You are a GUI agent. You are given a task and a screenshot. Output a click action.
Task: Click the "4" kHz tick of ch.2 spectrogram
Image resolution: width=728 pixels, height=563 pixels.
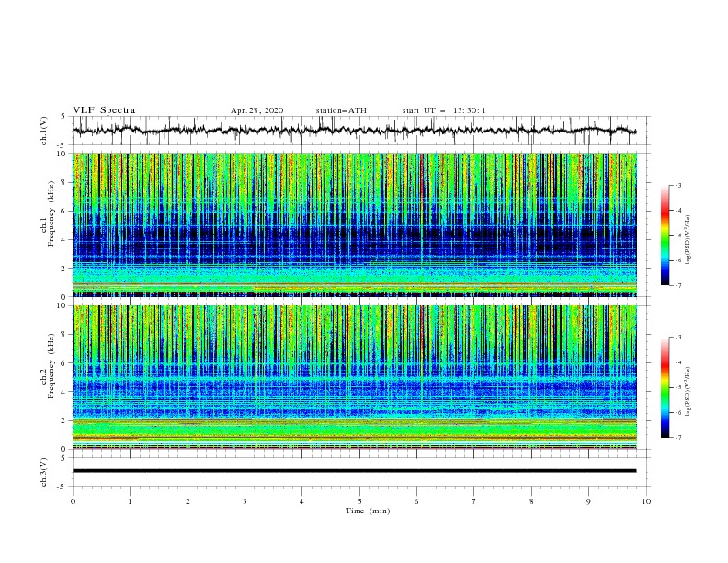pyautogui.click(x=64, y=392)
